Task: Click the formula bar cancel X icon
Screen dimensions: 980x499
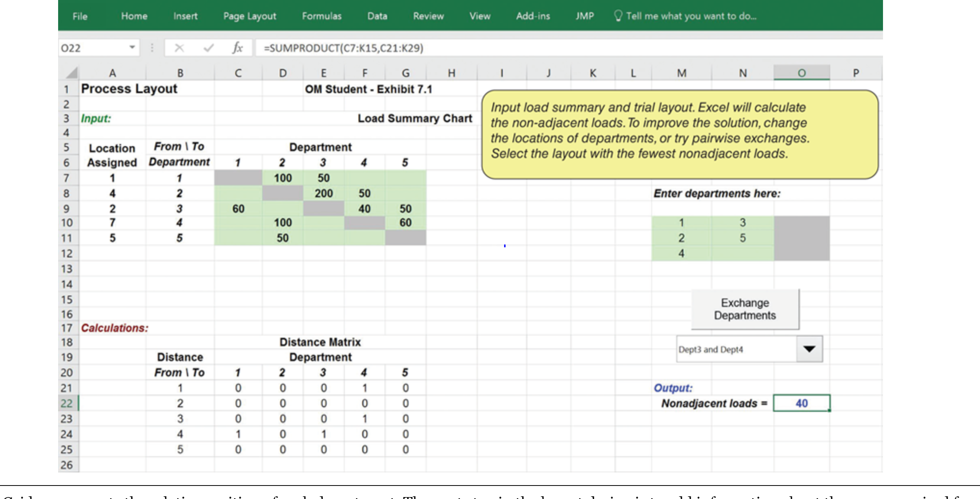Action: pos(179,48)
